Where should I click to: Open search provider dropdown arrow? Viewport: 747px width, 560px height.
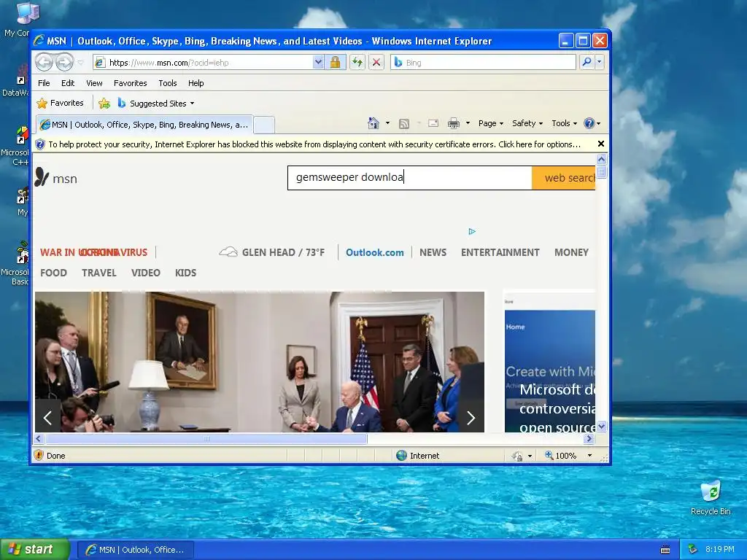pos(600,62)
